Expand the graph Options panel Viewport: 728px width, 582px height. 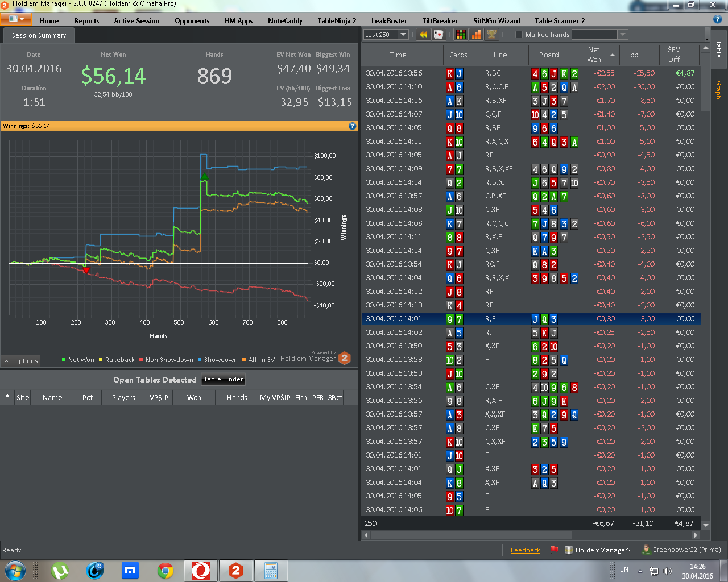[21, 361]
